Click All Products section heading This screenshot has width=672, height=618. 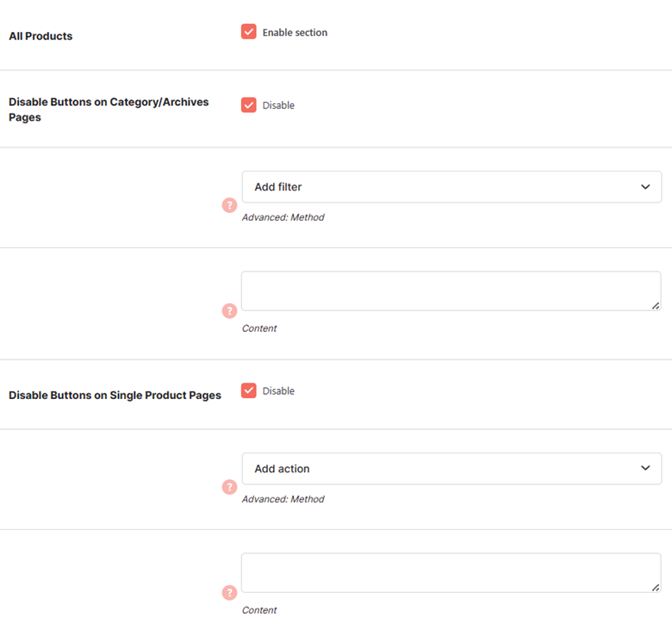[40, 36]
